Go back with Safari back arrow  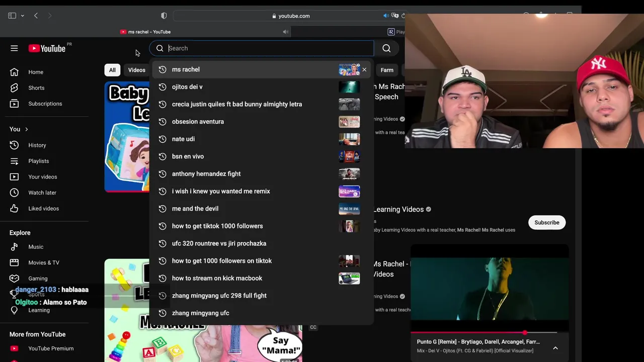[x=36, y=16]
